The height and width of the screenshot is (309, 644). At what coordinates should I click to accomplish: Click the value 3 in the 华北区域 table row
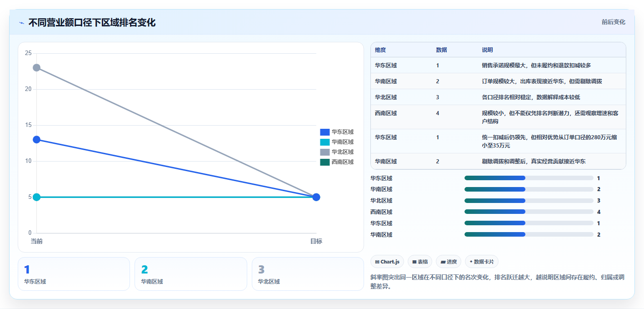(x=438, y=97)
